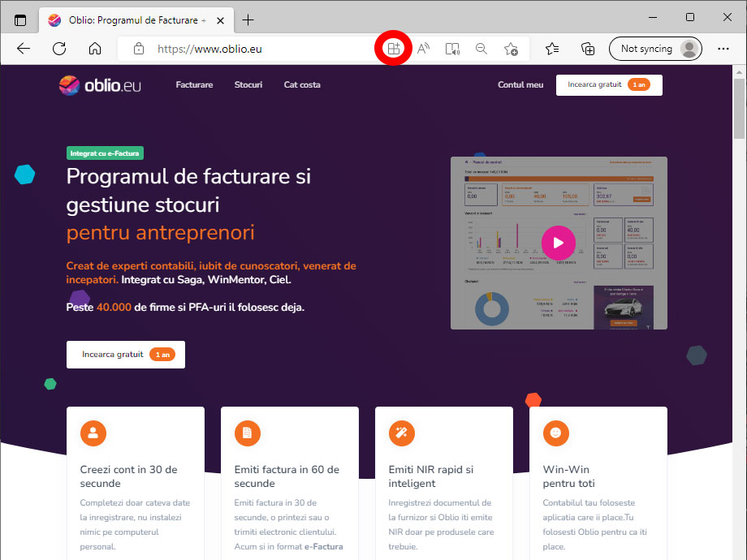This screenshot has width=747, height=560.
Task: Open the Favorites list
Action: pos(552,49)
